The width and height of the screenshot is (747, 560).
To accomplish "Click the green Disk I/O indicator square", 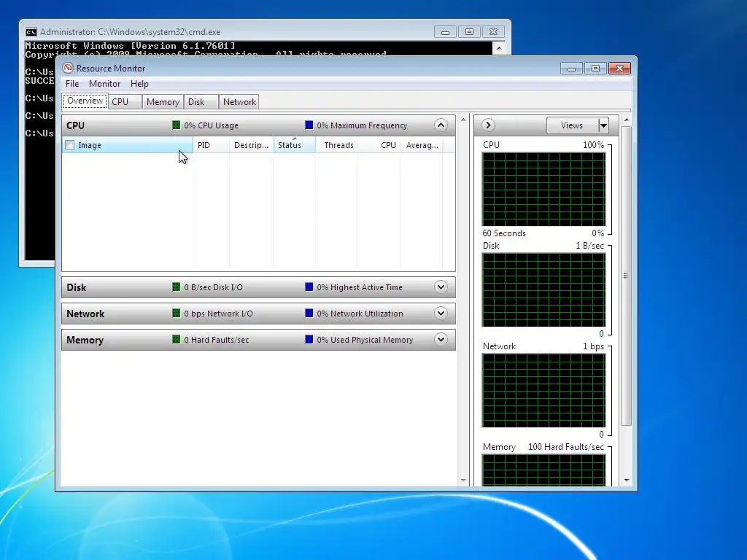I will click(x=177, y=287).
